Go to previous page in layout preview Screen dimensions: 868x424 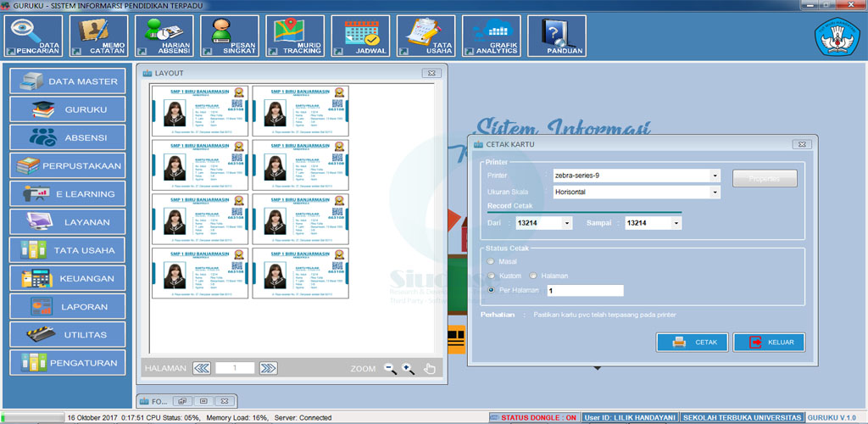(202, 368)
